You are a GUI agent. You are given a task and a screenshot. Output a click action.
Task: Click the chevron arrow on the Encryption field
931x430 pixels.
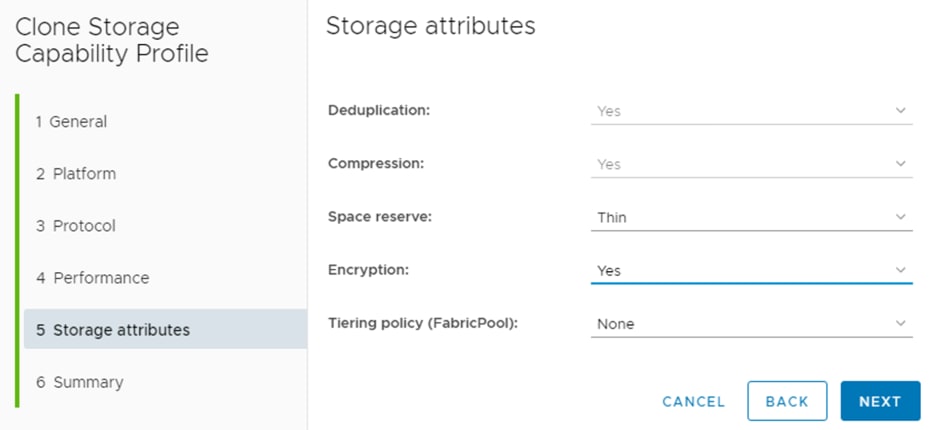coord(900,270)
